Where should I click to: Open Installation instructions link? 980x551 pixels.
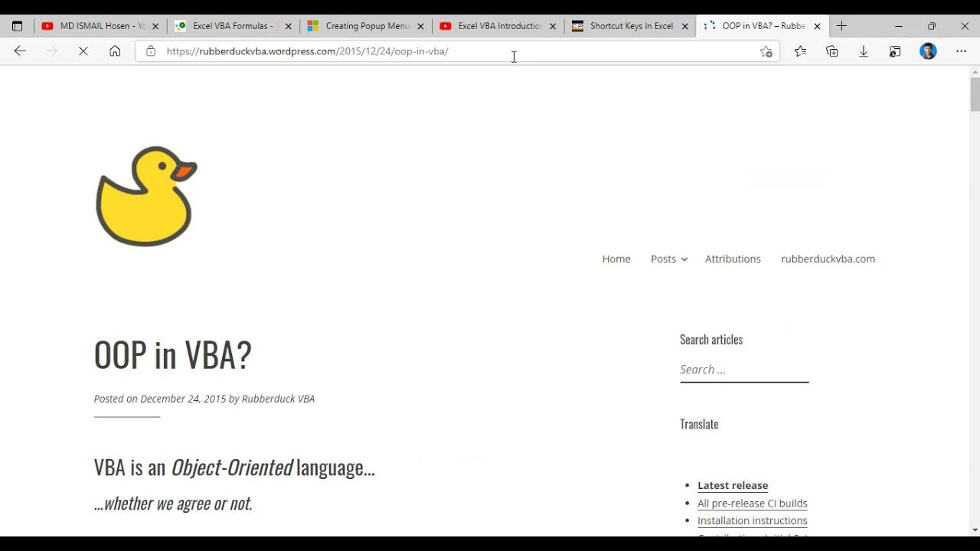(x=753, y=520)
